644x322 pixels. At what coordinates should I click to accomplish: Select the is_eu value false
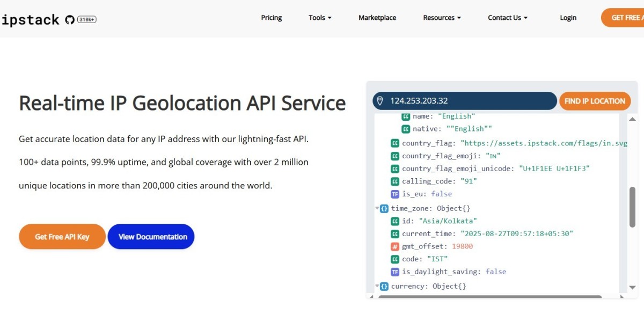(442, 194)
